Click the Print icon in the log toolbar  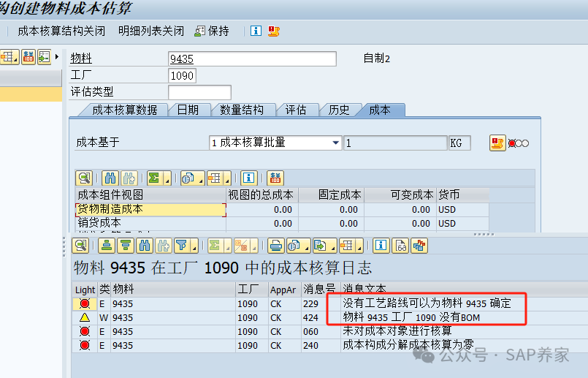click(x=276, y=246)
